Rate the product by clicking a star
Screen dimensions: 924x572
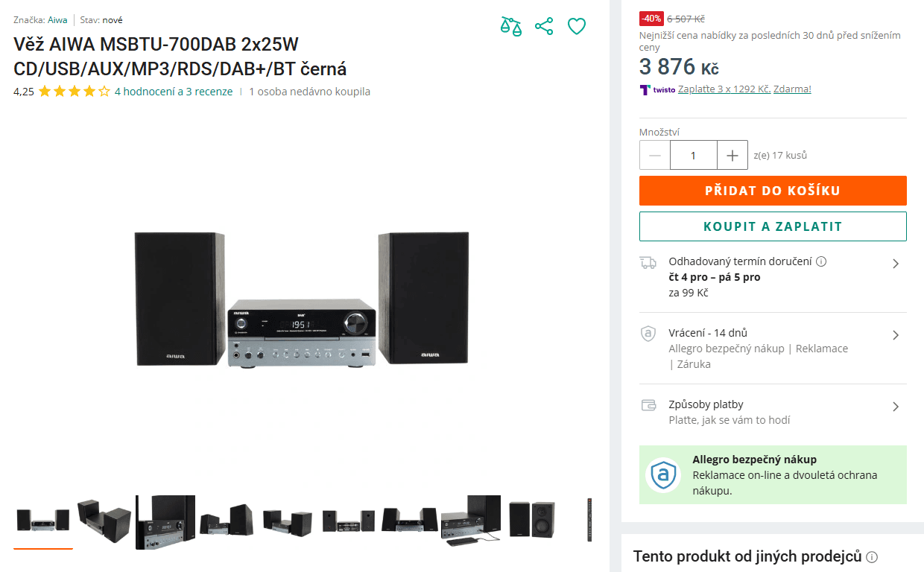tap(75, 92)
